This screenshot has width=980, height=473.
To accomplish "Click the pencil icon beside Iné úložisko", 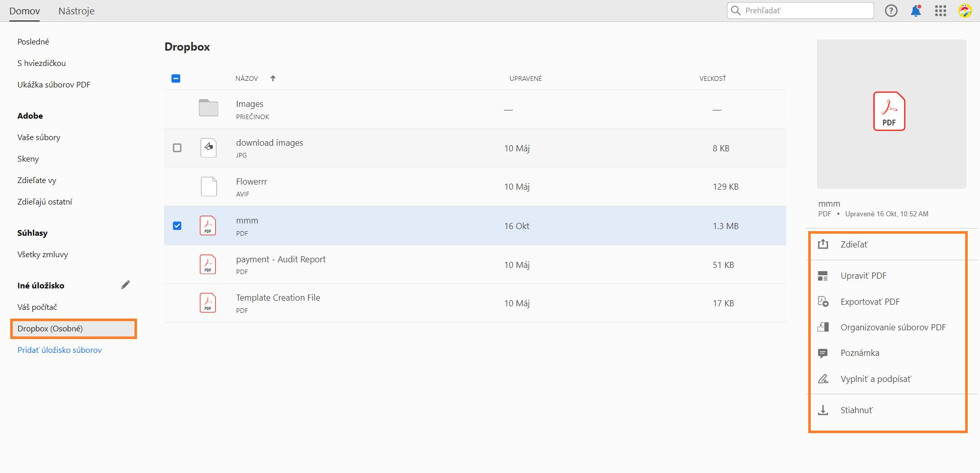I will click(125, 285).
